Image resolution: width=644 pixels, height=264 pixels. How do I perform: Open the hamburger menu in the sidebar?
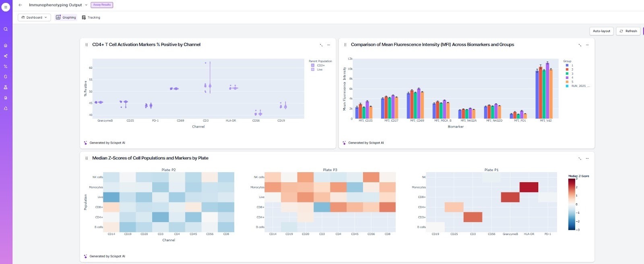tap(6, 7)
